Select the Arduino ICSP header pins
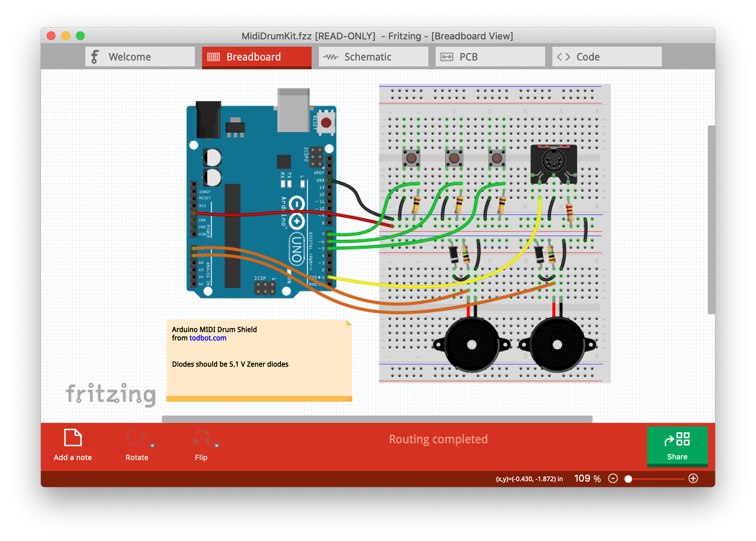 pos(265,288)
